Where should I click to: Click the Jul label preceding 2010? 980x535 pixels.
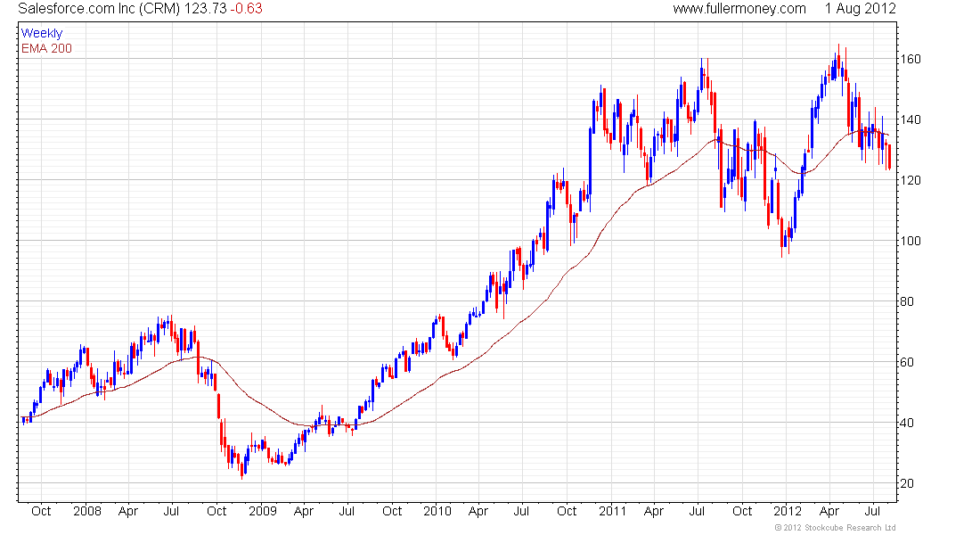coord(347,511)
